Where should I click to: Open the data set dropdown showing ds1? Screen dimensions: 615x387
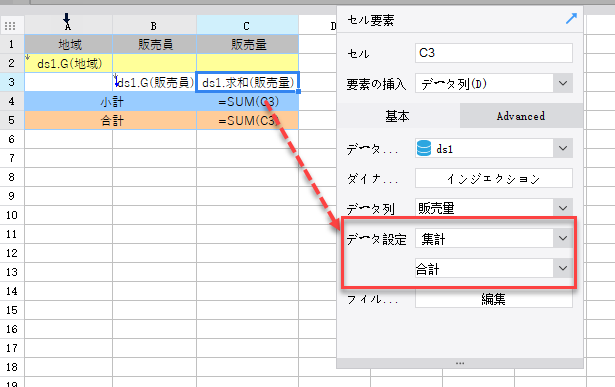pos(563,149)
